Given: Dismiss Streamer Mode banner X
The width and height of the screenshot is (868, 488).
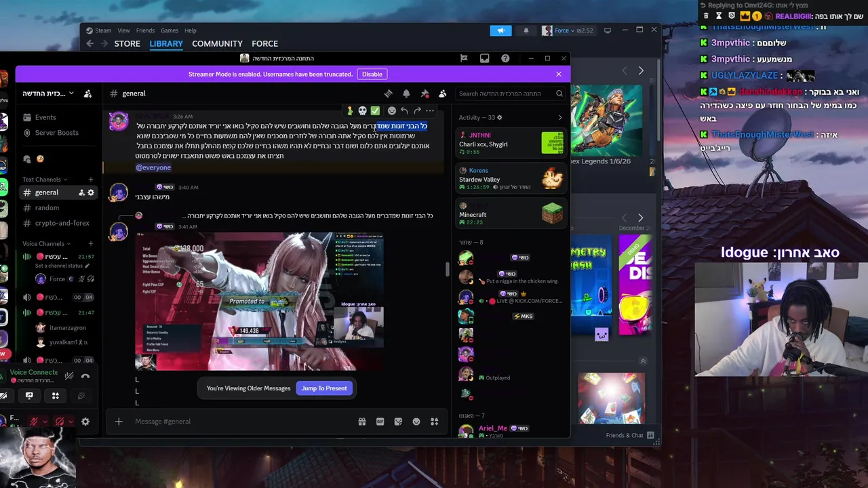Looking at the screenshot, I should tap(558, 74).
